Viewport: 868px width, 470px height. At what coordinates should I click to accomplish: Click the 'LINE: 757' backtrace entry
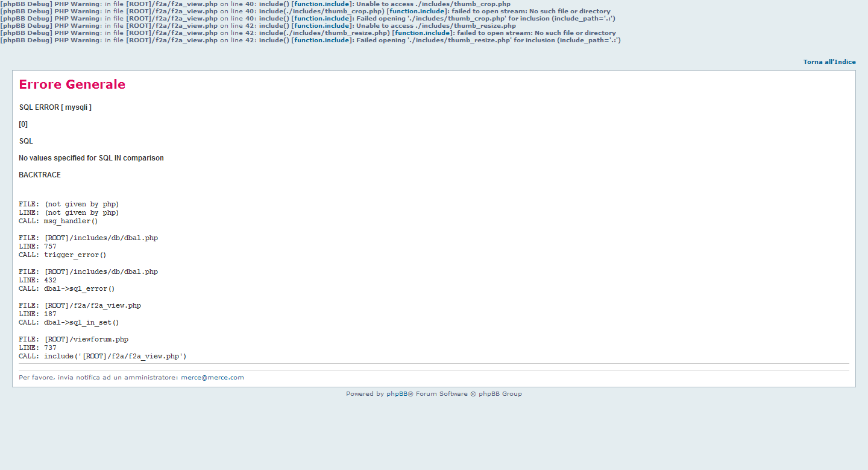pyautogui.click(x=37, y=247)
